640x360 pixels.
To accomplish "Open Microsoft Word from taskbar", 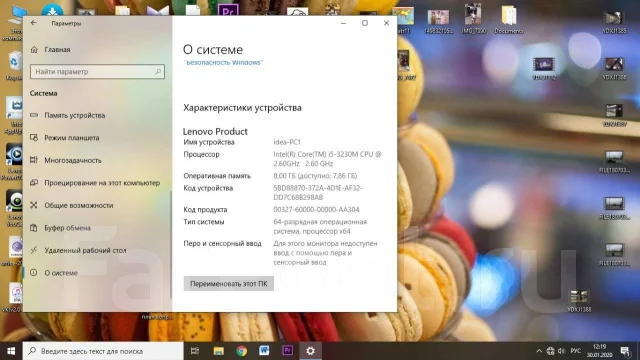I will 264,351.
